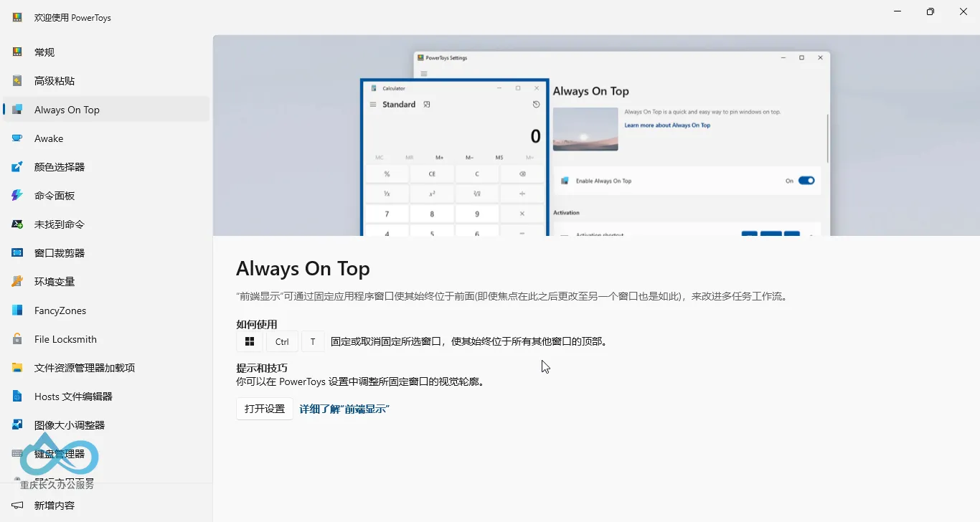The width and height of the screenshot is (980, 522).
Task: Go to 颜色选择器 page
Action: 106,167
